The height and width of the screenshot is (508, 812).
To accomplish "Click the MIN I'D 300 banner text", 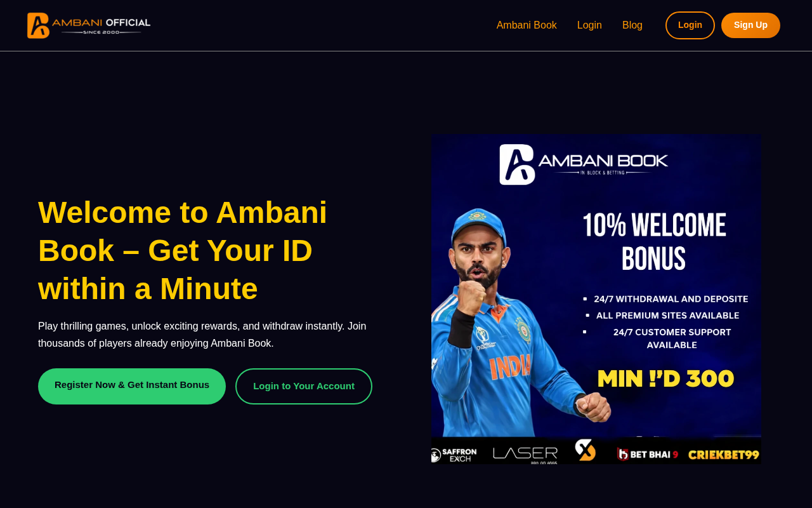I will [665, 379].
